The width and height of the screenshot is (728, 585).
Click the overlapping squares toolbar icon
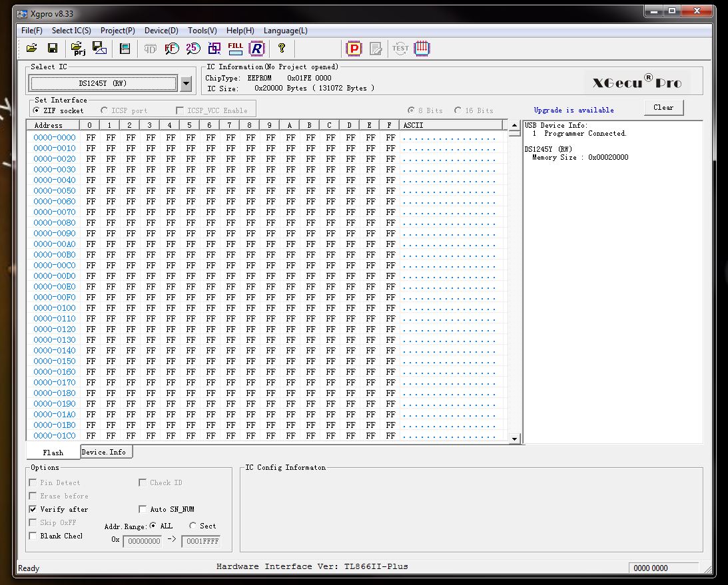click(x=214, y=48)
